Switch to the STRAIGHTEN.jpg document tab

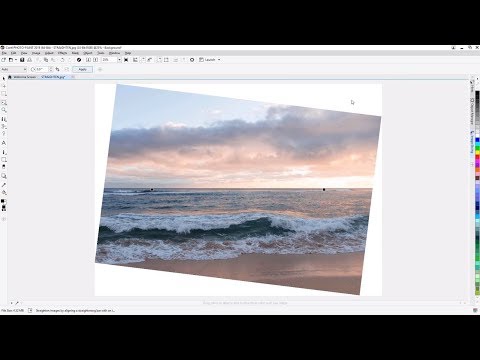coord(53,77)
